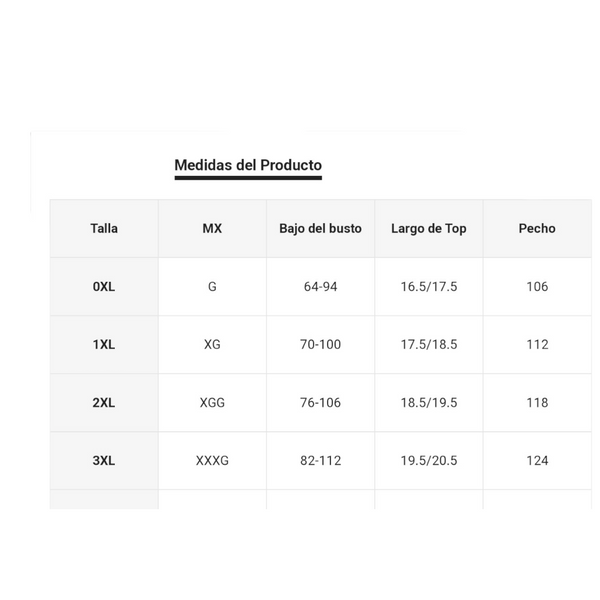The height and width of the screenshot is (600, 600).
Task: Select the 70-100 under-bust measurement cell
Action: click(320, 344)
